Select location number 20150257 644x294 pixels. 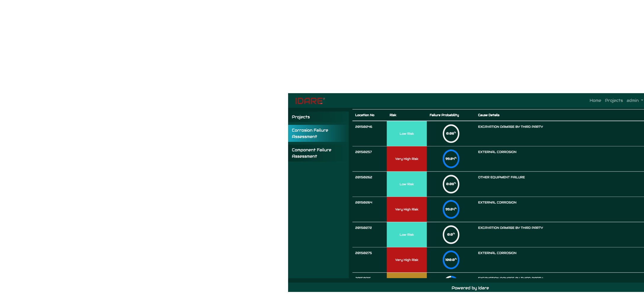coord(364,152)
